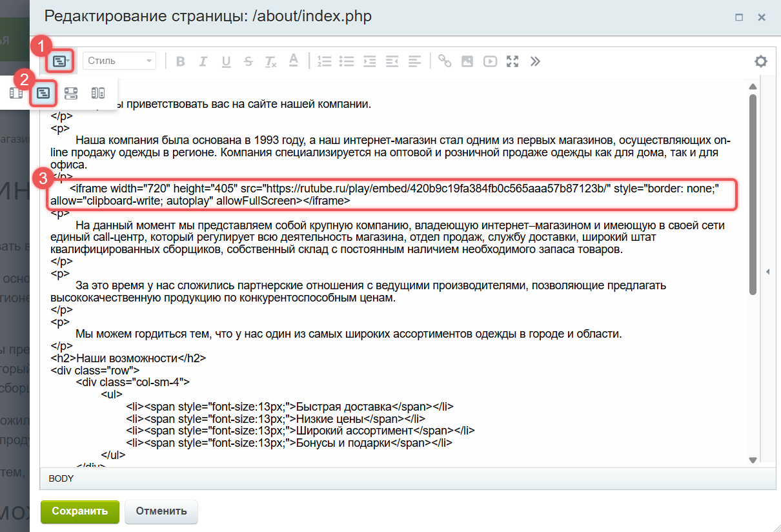Image resolution: width=781 pixels, height=532 pixels.
Task: Click the Широкий ассортимент list item line
Action: 300,431
